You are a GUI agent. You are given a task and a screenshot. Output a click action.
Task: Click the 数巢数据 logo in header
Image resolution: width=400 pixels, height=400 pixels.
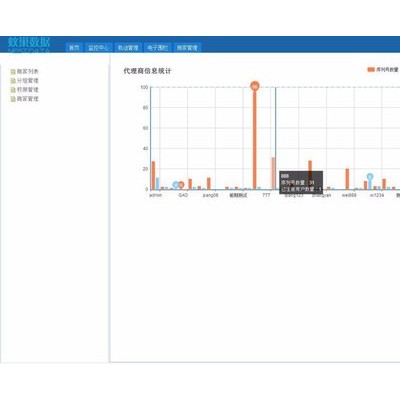(x=29, y=44)
